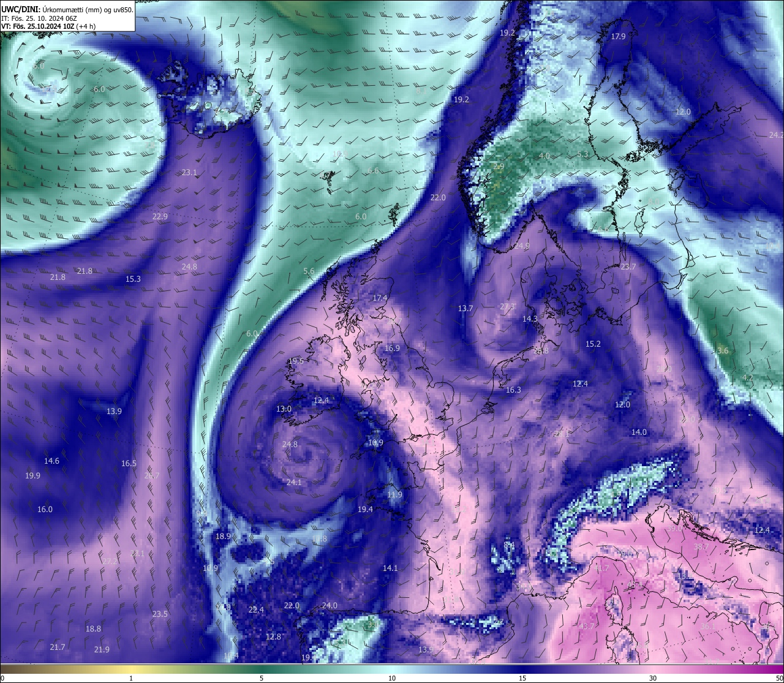
Task: Click the 12.8 value label
Action: (x=273, y=636)
